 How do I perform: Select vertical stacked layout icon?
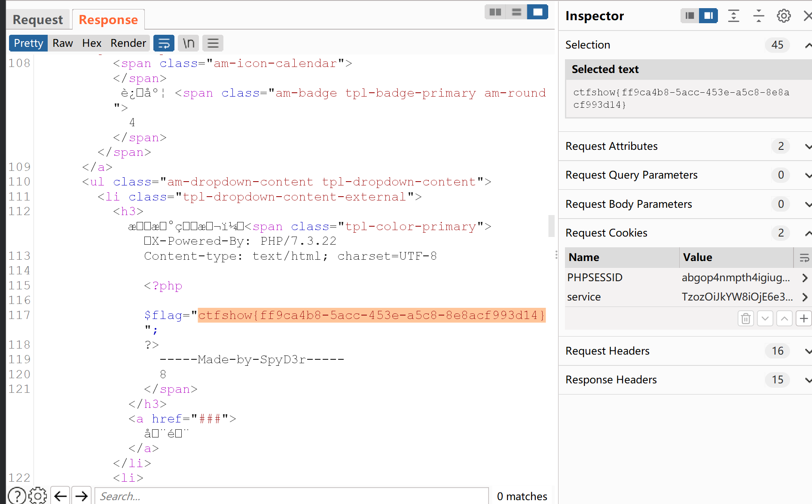pyautogui.click(x=516, y=12)
